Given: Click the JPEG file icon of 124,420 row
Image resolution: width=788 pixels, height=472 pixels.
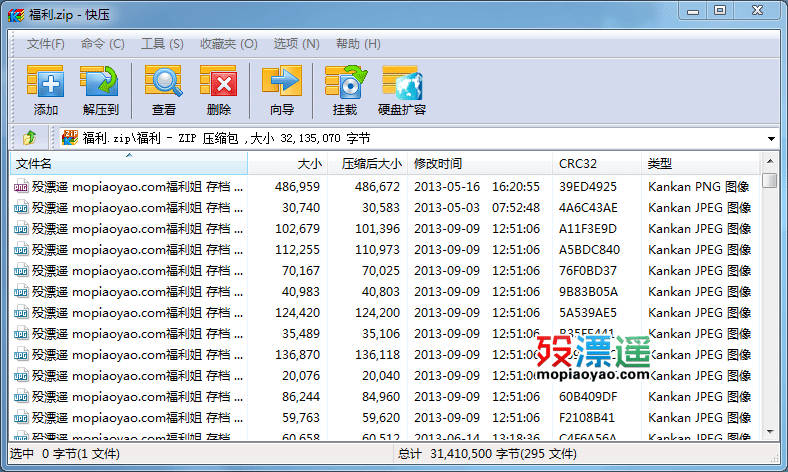Looking at the screenshot, I should pyautogui.click(x=21, y=313).
